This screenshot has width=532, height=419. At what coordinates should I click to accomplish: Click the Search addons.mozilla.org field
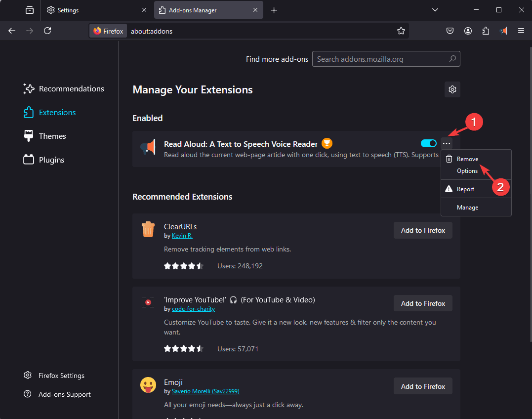pyautogui.click(x=386, y=59)
